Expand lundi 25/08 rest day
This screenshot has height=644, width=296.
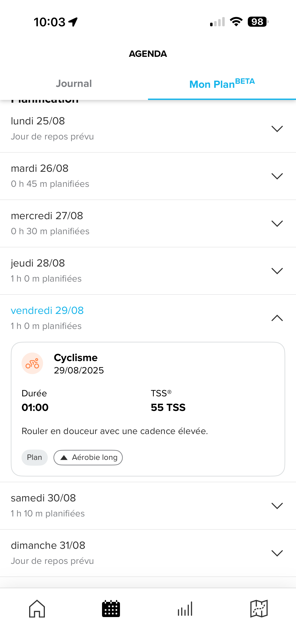pyautogui.click(x=148, y=129)
